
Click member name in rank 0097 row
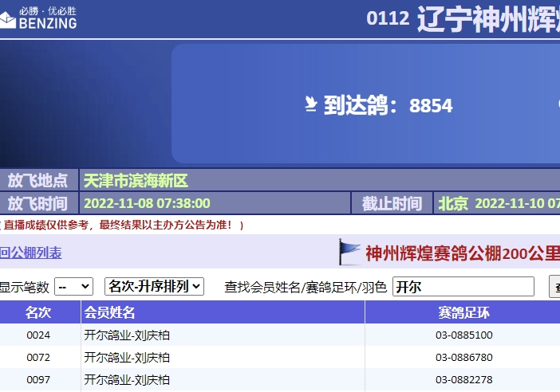pyautogui.click(x=127, y=380)
